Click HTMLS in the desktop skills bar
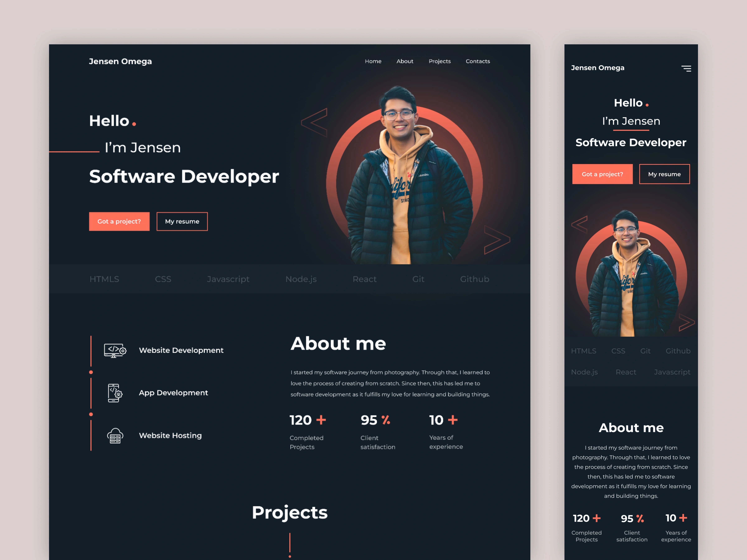Viewport: 747px width, 560px height. click(104, 279)
